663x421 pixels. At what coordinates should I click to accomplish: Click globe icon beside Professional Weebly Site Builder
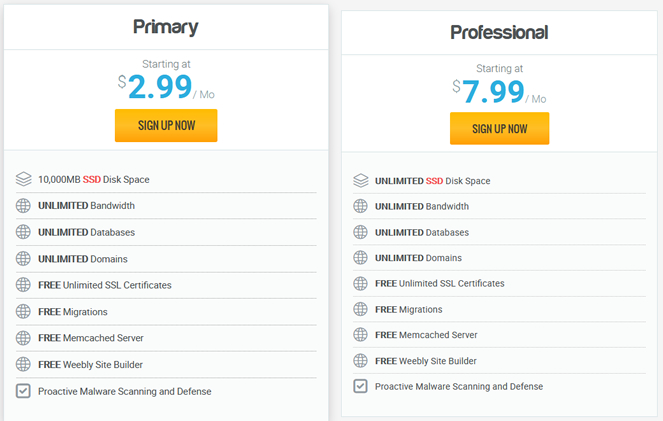pos(360,361)
